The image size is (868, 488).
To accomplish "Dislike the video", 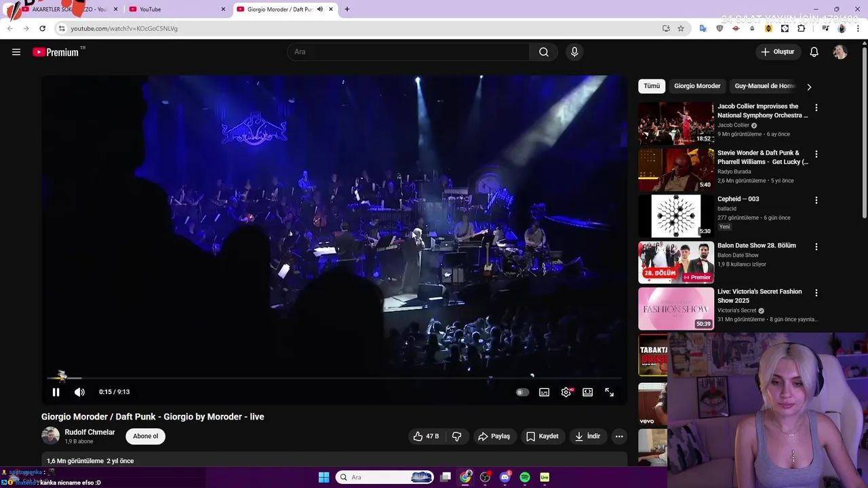I will click(457, 436).
